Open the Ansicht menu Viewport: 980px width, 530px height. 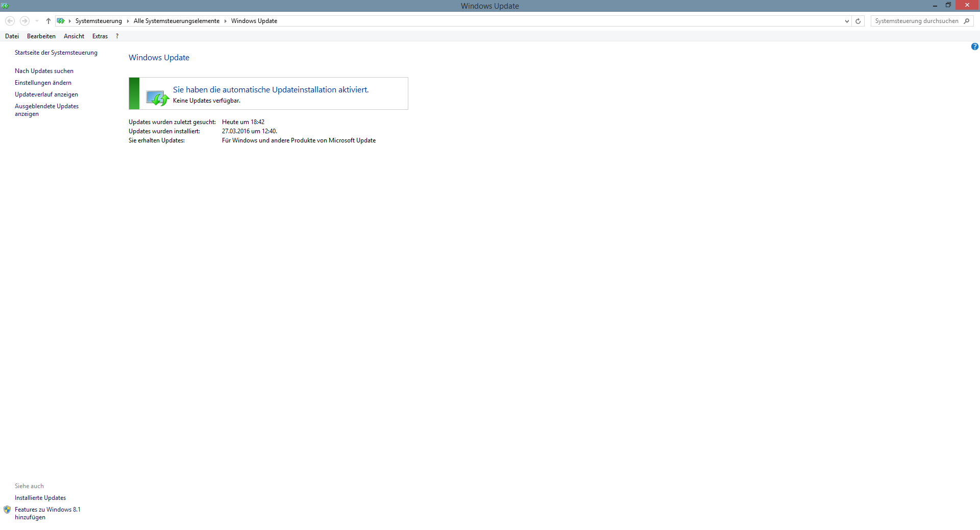coord(74,36)
